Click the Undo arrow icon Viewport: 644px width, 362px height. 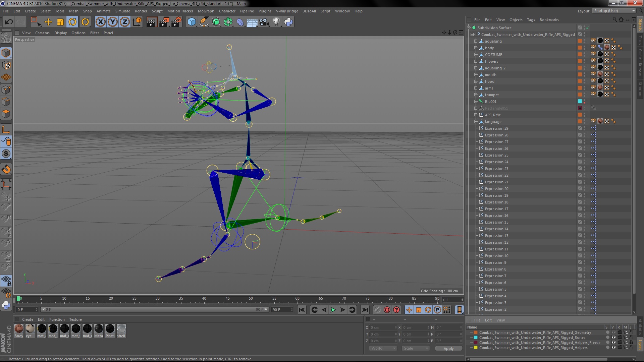(9, 22)
